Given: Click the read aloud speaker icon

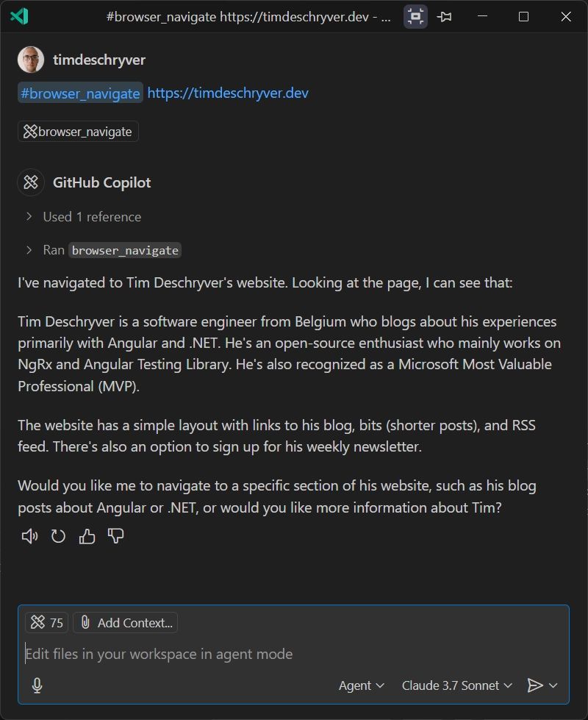Looking at the screenshot, I should click(29, 536).
